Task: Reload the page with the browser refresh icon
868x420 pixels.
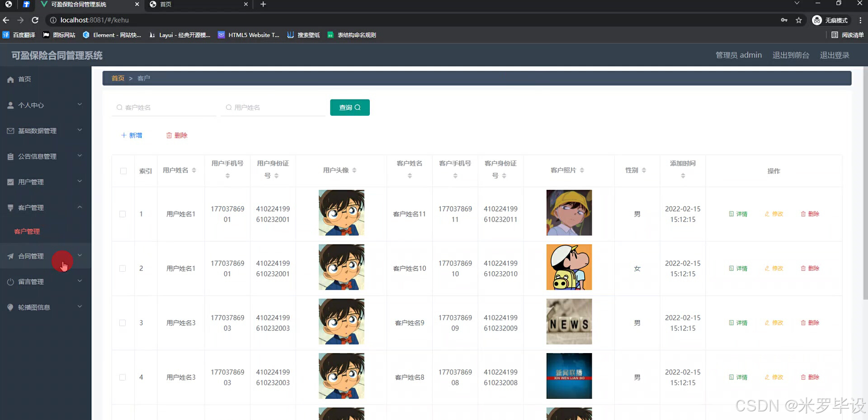Action: point(35,20)
